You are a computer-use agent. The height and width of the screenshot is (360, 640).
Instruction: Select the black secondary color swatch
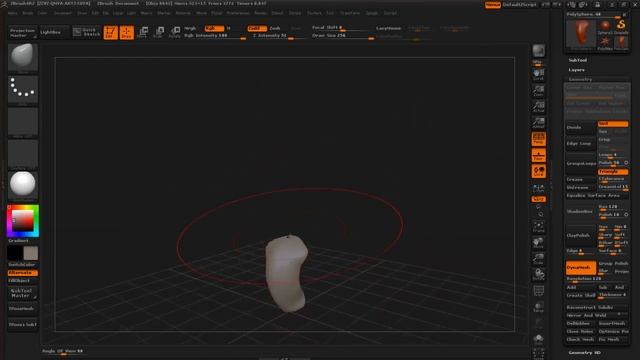[15, 253]
